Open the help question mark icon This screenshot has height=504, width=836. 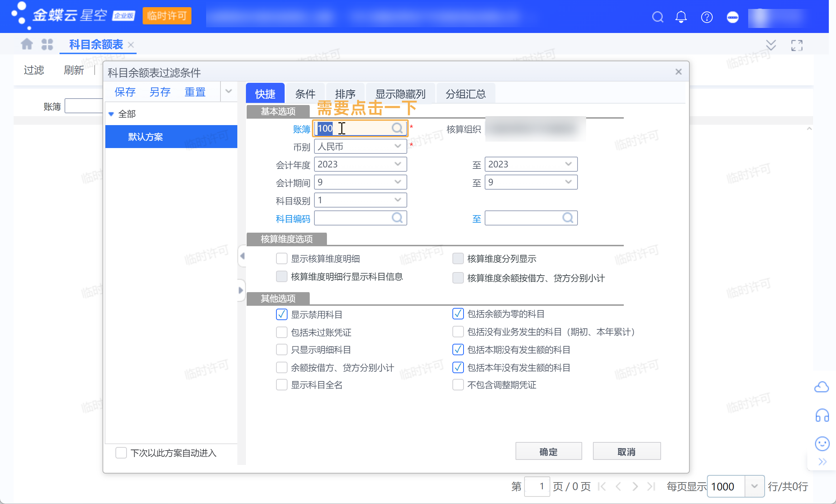coord(707,17)
